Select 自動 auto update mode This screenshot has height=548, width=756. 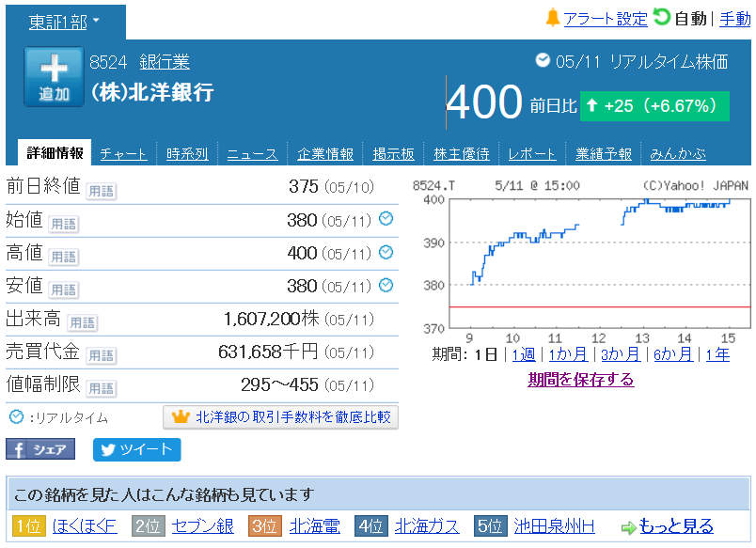[690, 19]
